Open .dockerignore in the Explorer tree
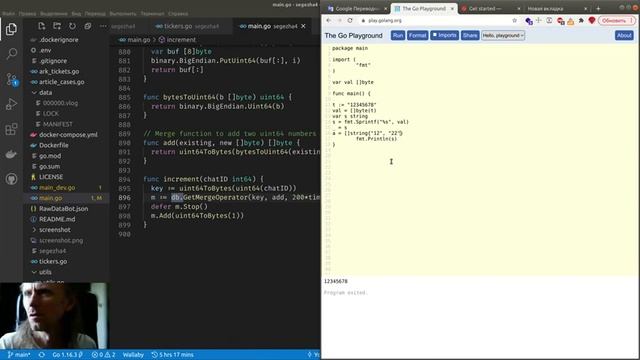640x360 pixels. (x=59, y=40)
